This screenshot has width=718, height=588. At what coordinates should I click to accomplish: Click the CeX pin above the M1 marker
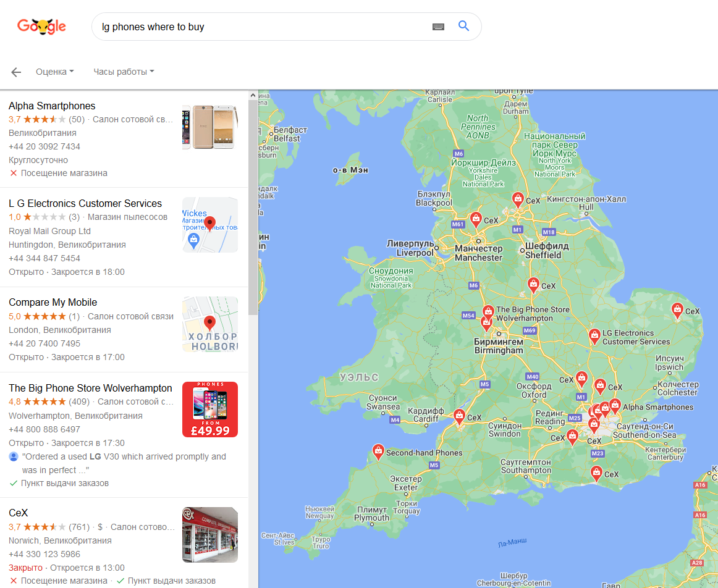pyautogui.click(x=581, y=379)
